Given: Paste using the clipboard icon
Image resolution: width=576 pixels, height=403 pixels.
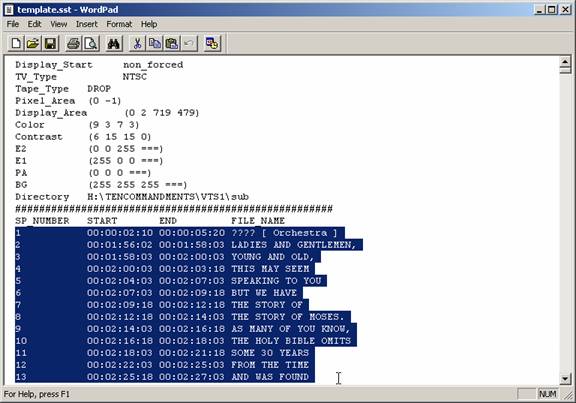Looking at the screenshot, I should (x=172, y=43).
